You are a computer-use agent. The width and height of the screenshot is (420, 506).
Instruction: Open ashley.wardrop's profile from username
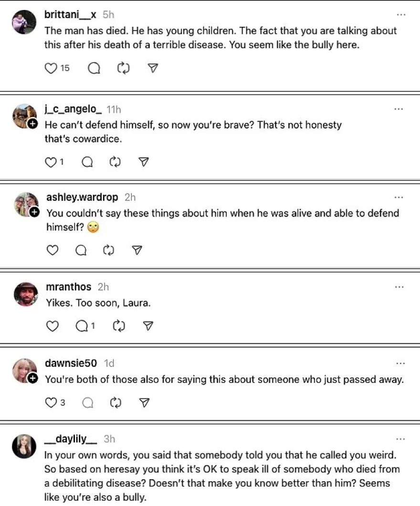point(82,197)
